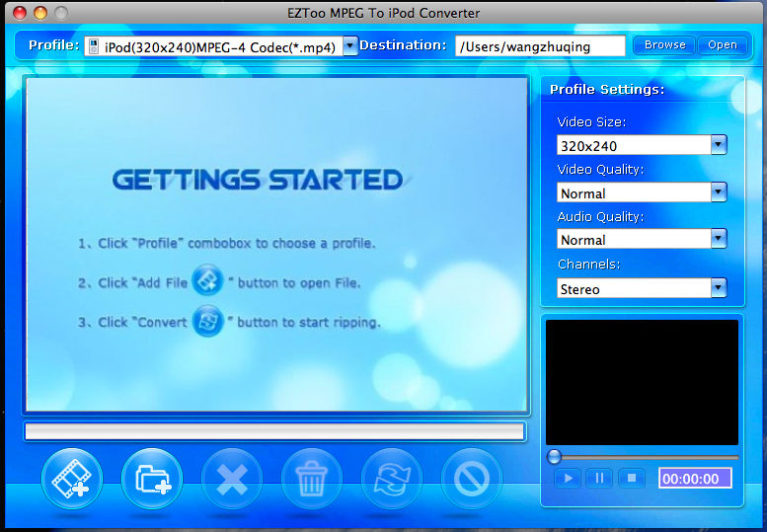767x532 pixels.
Task: Click the yellow minimize window button
Action: [x=40, y=13]
